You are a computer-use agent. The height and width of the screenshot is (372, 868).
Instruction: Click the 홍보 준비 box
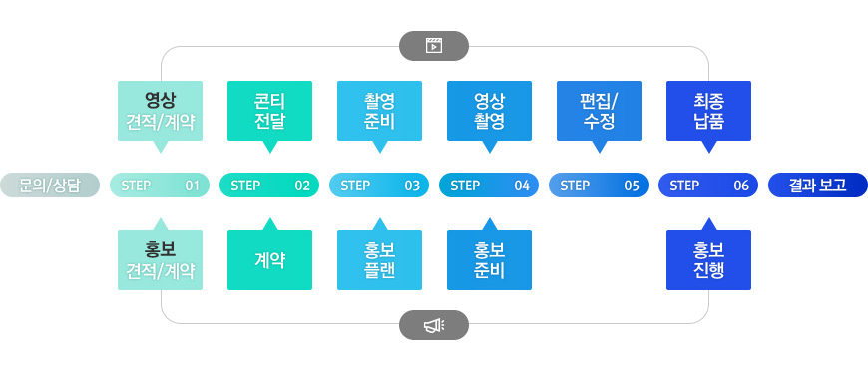tap(489, 260)
